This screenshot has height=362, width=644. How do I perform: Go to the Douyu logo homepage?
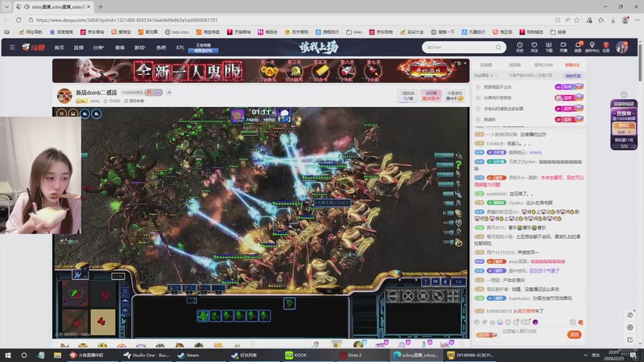(x=33, y=47)
